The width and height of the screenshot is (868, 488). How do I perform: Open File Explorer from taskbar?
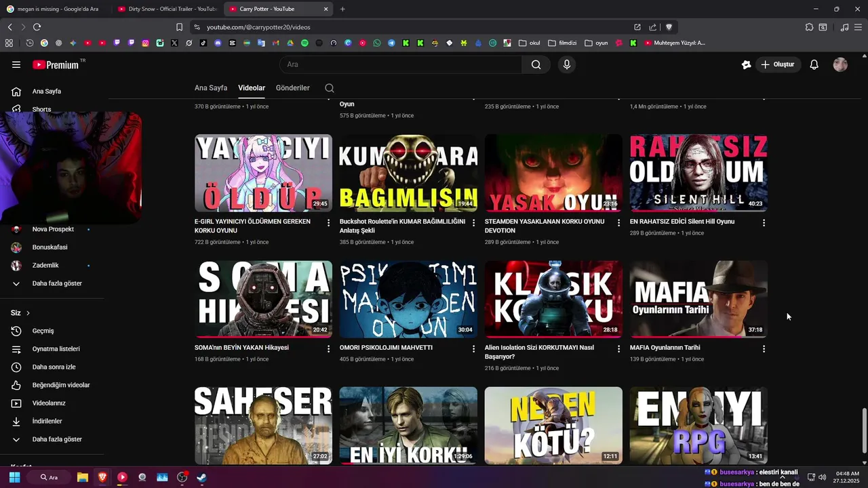tap(82, 477)
